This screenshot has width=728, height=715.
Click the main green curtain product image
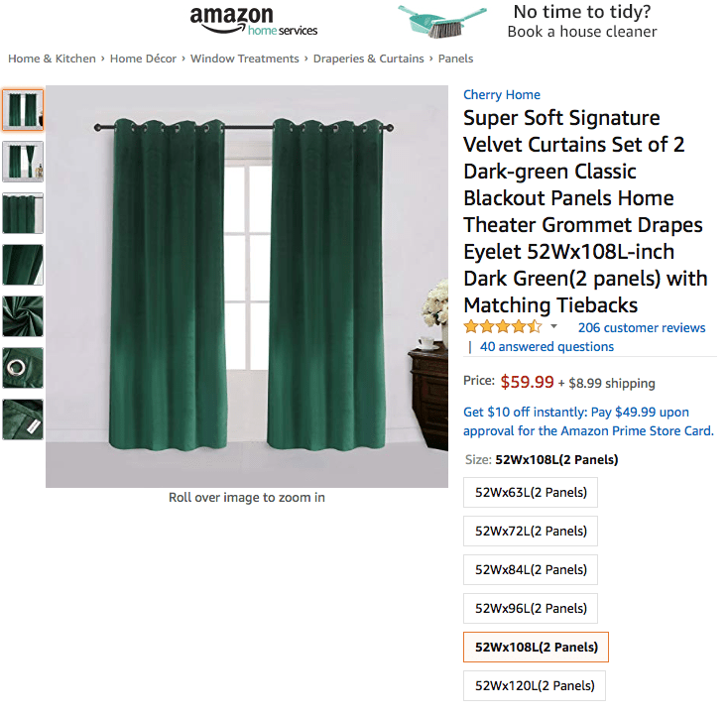pyautogui.click(x=247, y=287)
